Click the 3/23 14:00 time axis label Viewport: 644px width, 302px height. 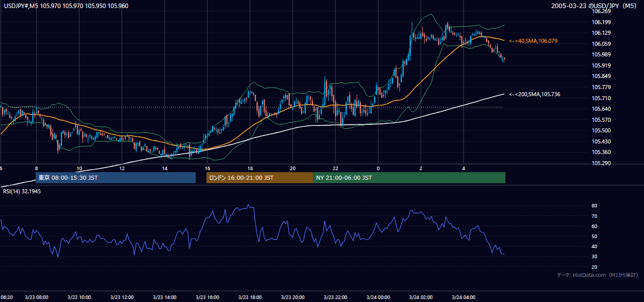[165, 297]
